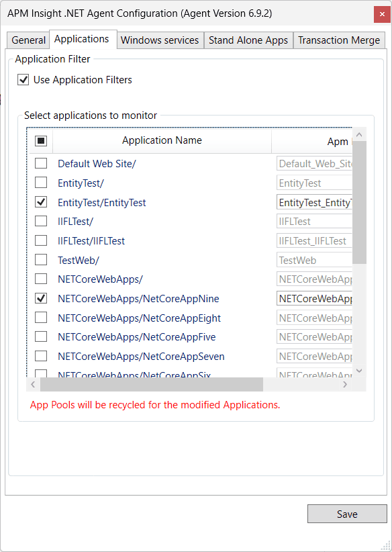
Task: Click the horizontal scrollbar right arrow
Action: 345,384
